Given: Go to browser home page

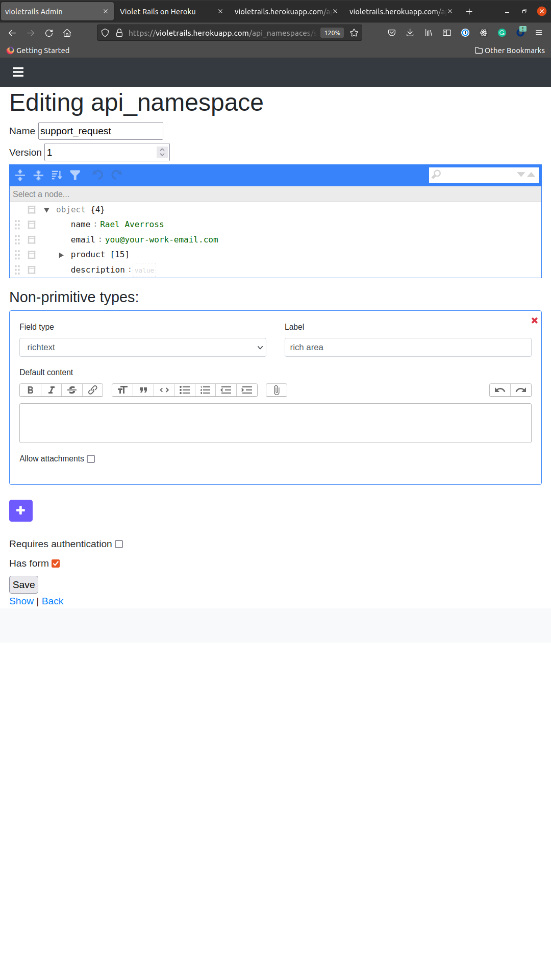Looking at the screenshot, I should pos(67,33).
